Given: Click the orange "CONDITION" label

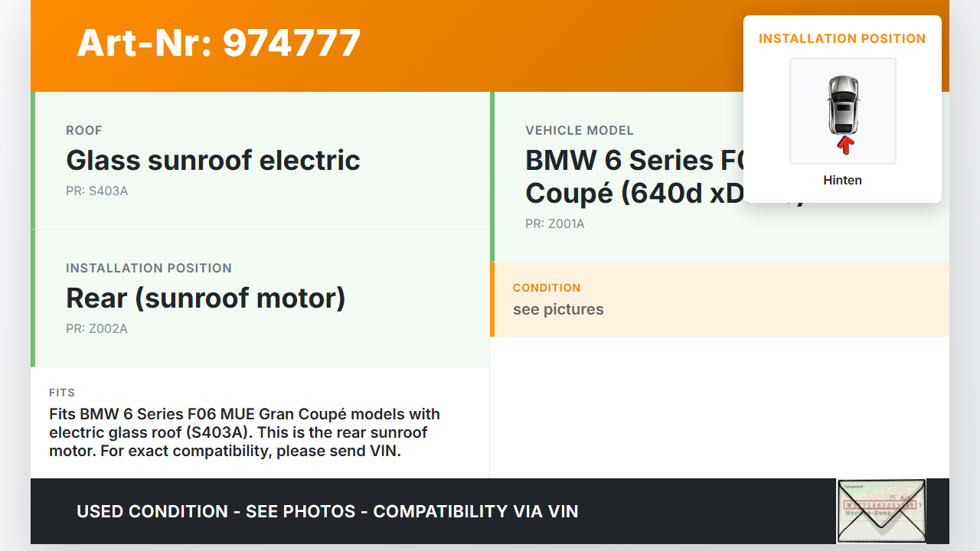Looking at the screenshot, I should (x=547, y=289).
